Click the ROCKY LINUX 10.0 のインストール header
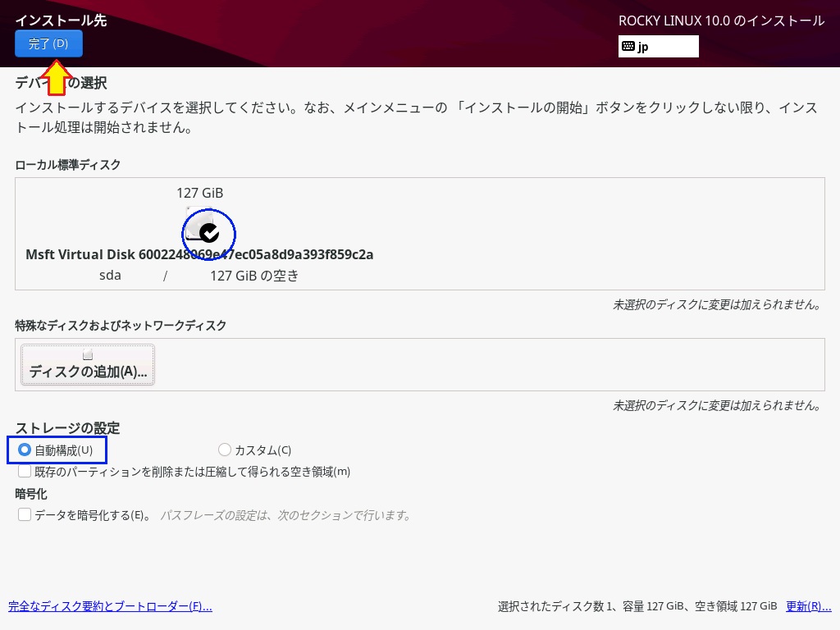 point(721,21)
